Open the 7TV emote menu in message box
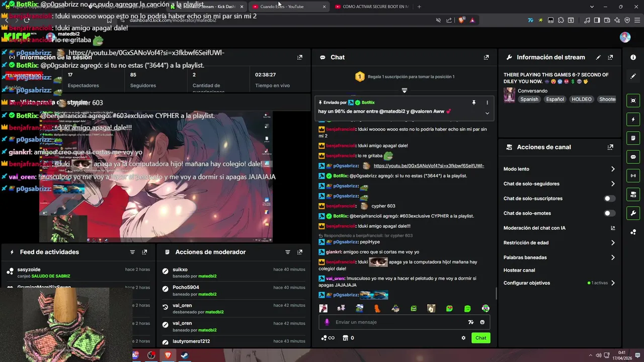The image size is (644, 362). pos(470,322)
